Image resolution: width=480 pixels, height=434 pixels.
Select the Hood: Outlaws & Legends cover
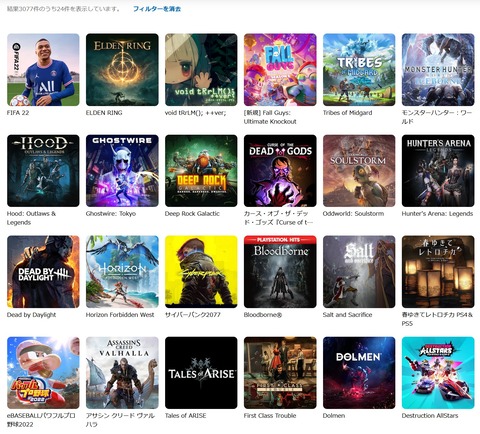pos(43,171)
